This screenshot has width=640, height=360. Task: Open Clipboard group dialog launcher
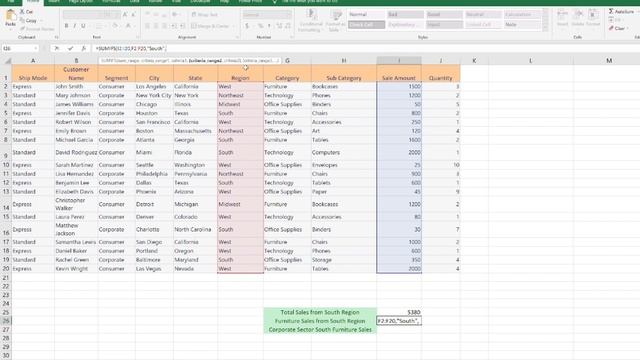point(56,37)
